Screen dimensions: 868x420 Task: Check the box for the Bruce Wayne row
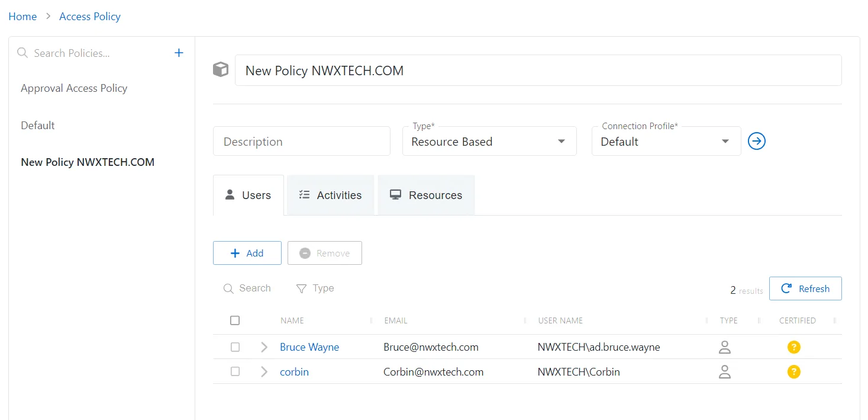[x=235, y=347]
